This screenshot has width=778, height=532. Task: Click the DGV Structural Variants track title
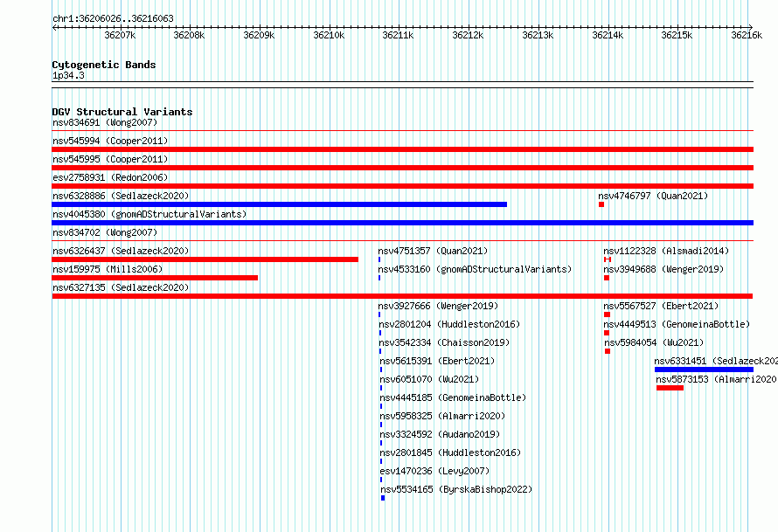122,112
